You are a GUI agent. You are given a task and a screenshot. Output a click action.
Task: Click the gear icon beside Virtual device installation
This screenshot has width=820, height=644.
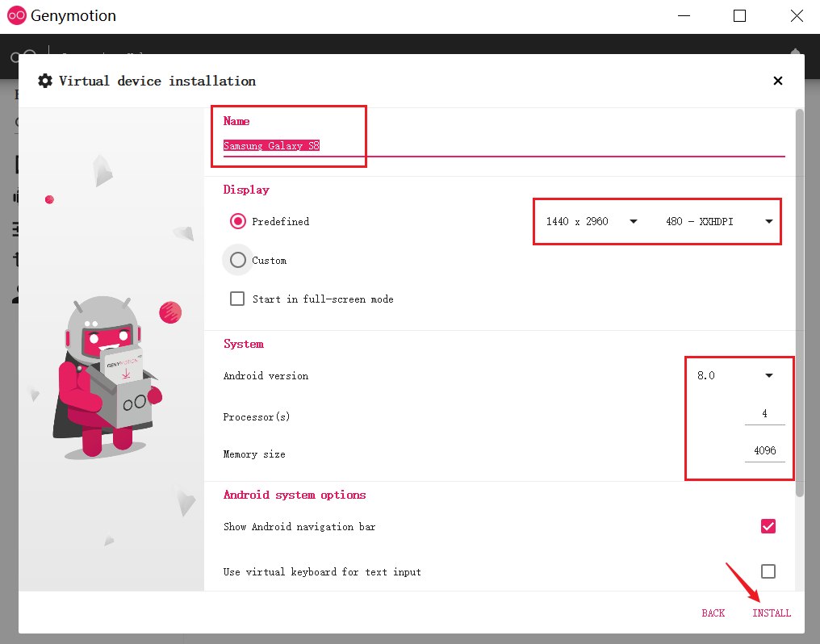coord(45,81)
